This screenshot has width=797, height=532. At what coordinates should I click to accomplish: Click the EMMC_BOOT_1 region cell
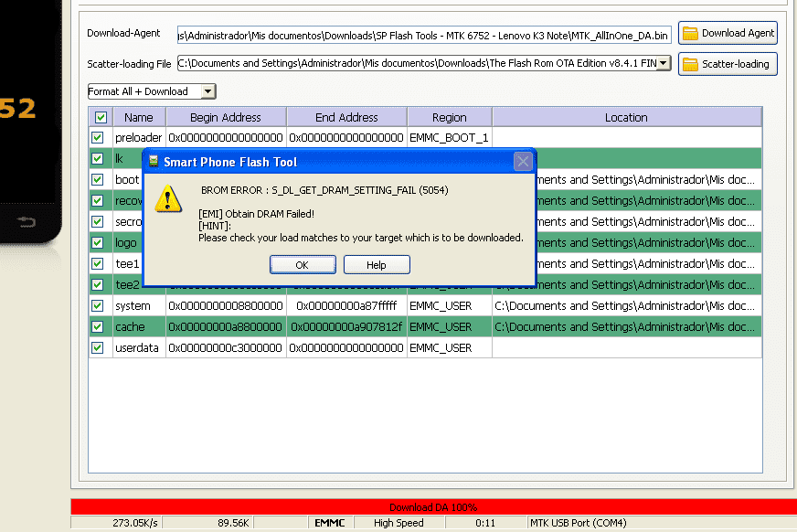click(449, 138)
